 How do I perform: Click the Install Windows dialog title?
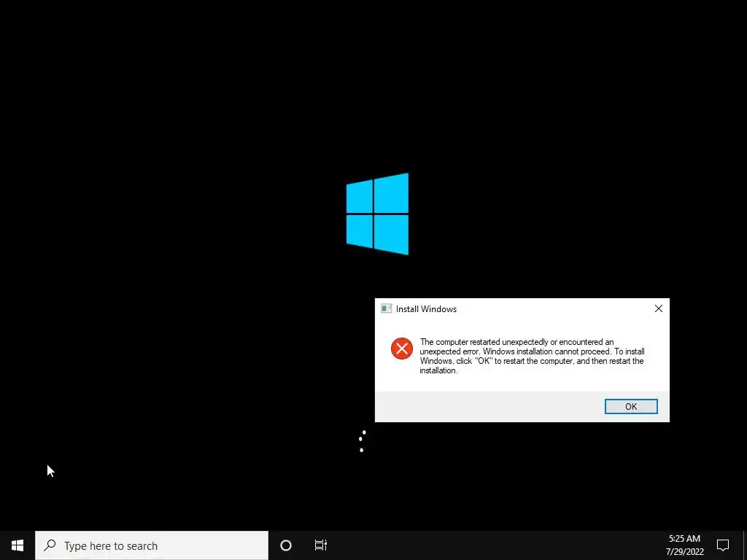(x=426, y=309)
